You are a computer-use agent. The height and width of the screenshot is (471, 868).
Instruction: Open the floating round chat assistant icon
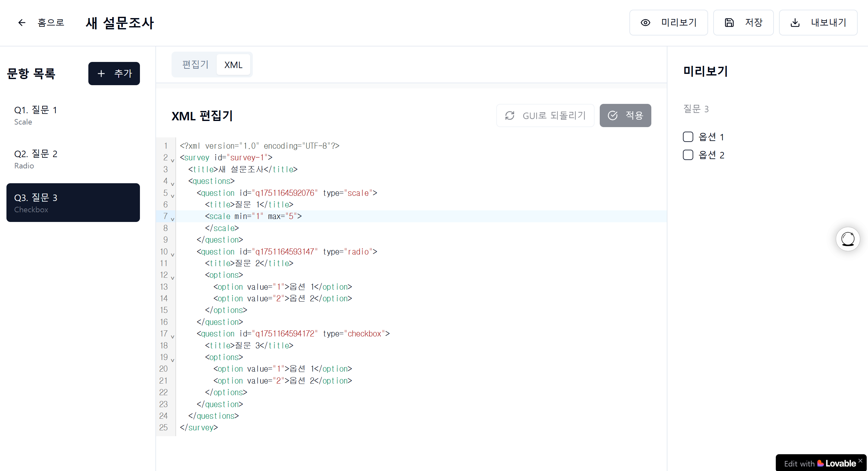click(847, 239)
